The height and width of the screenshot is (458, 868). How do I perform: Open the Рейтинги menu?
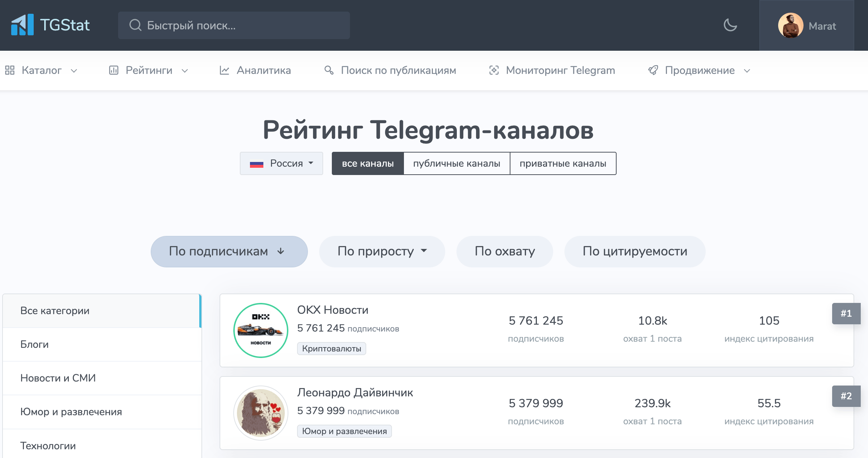[x=149, y=70]
